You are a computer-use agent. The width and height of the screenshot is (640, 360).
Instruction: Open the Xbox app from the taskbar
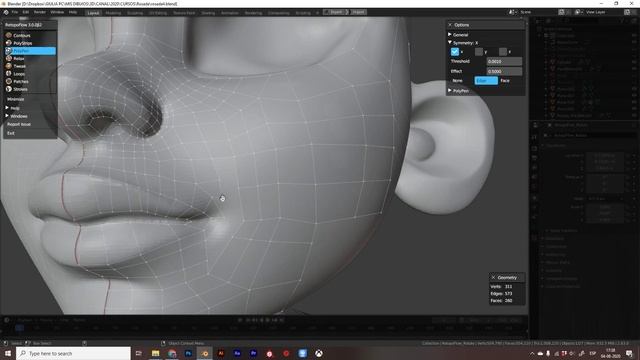click(x=319, y=353)
